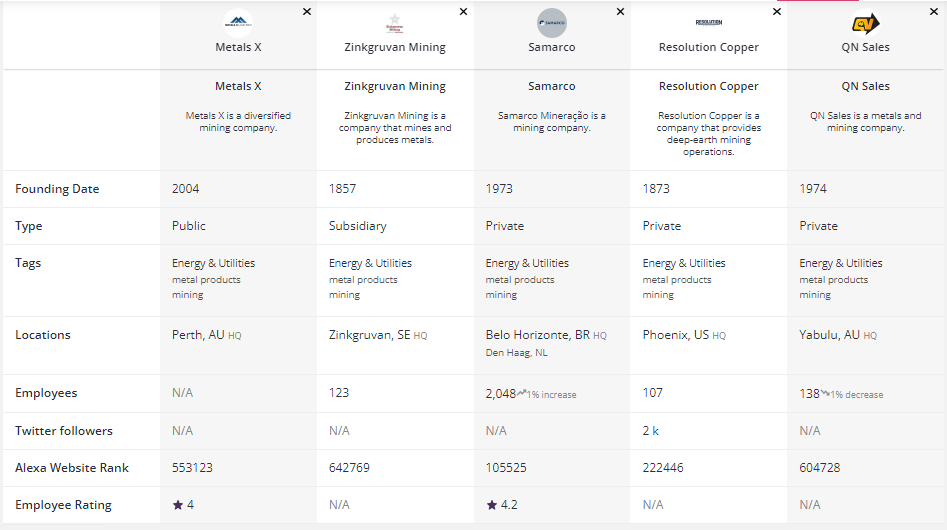Image resolution: width=947 pixels, height=530 pixels.
Task: Click the Zinkgruvan Mining logo icon
Action: 394,22
